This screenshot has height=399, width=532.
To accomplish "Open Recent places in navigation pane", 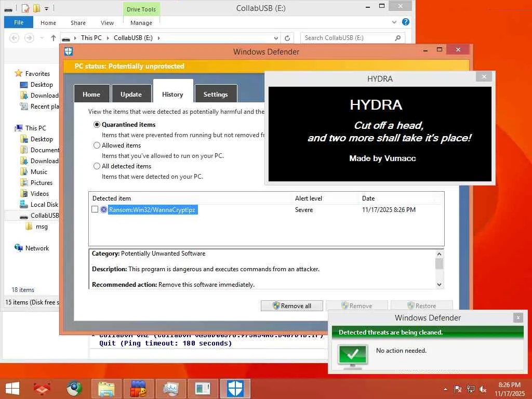I will (45, 106).
